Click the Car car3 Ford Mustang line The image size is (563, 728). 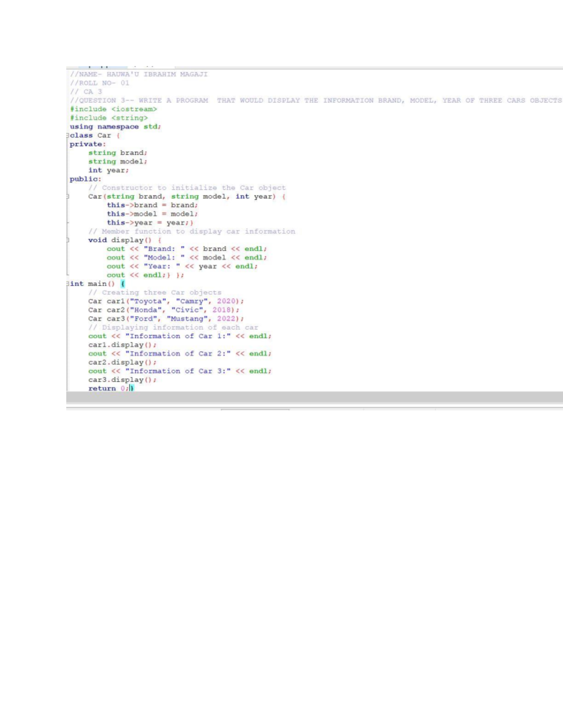(x=165, y=318)
